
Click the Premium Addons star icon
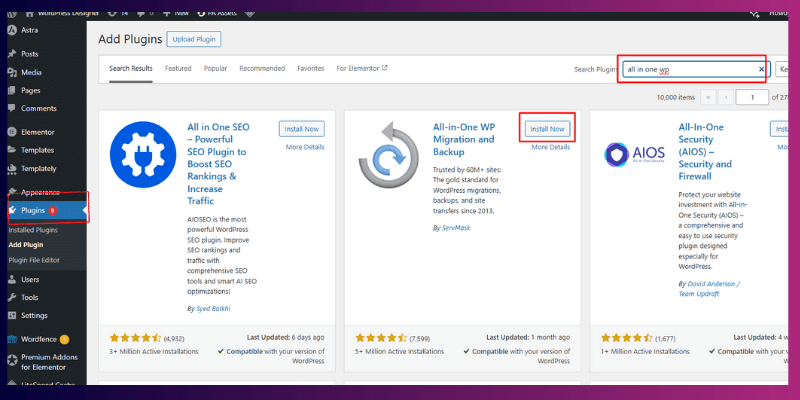[x=12, y=360]
